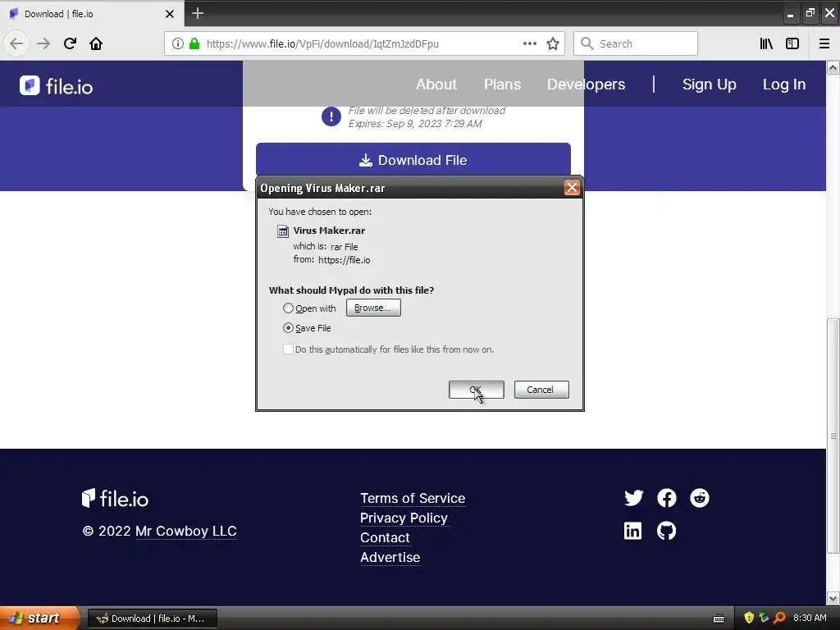Open a new tab with plus icon
This screenshot has width=840, height=630.
tap(197, 13)
